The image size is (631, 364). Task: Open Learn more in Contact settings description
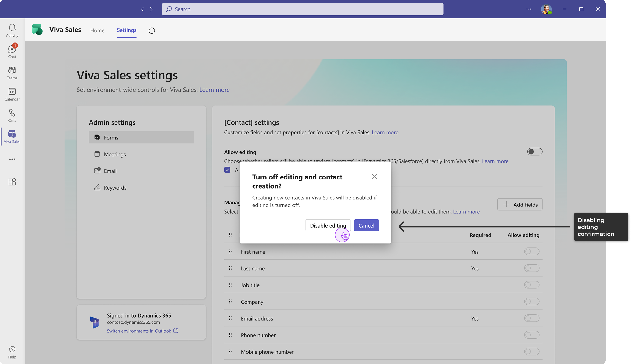[385, 132]
